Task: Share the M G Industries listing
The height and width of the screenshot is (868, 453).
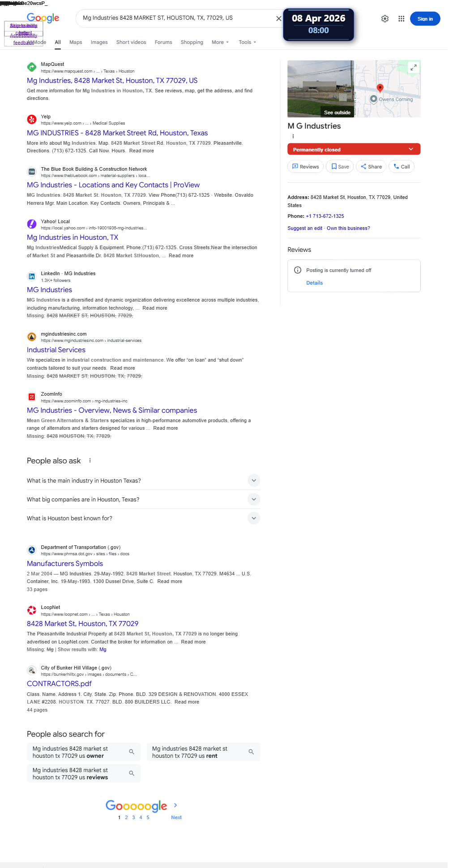Action: click(372, 167)
